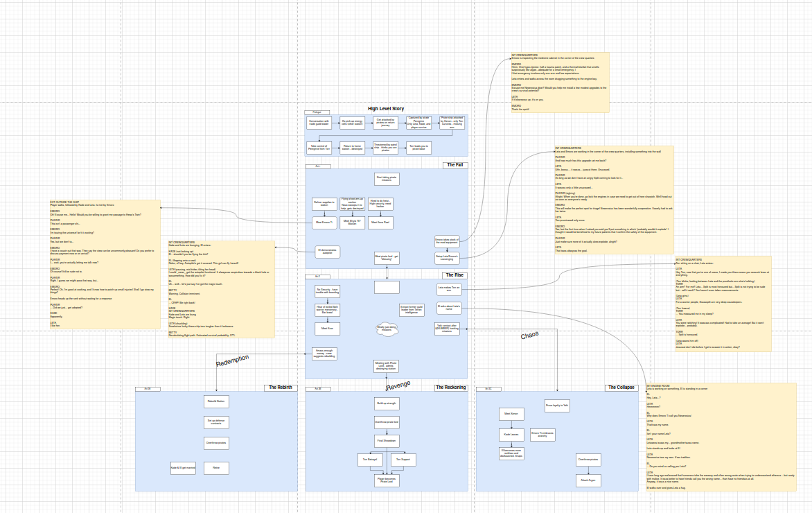Image resolution: width=812 pixels, height=513 pixels.
Task: Select the 'Start taking pirate missions' node
Action: (387, 180)
